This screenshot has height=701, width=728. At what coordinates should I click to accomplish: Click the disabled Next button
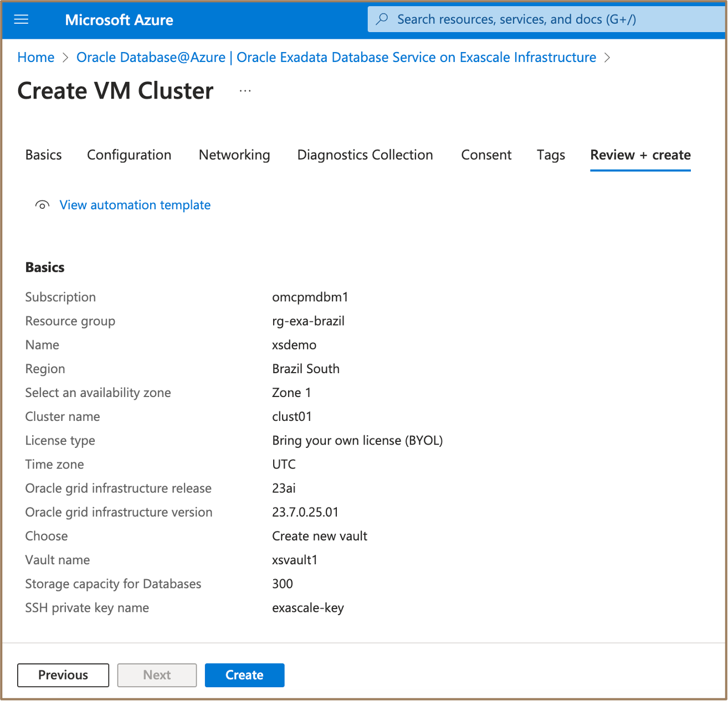pos(157,676)
